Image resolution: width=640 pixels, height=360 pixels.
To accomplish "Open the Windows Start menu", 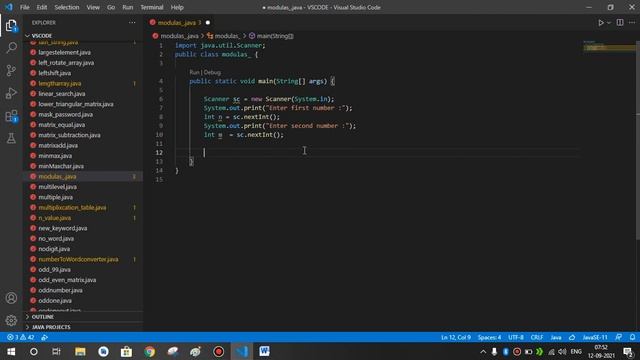I will [x=11, y=351].
